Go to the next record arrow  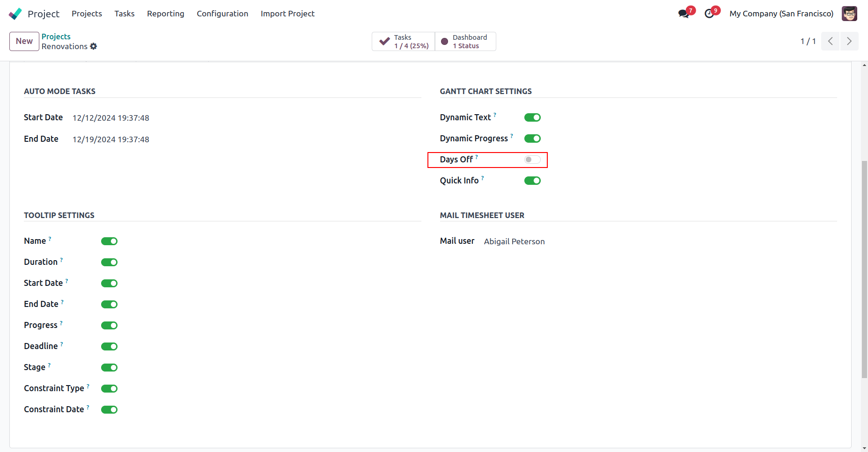[x=849, y=41]
